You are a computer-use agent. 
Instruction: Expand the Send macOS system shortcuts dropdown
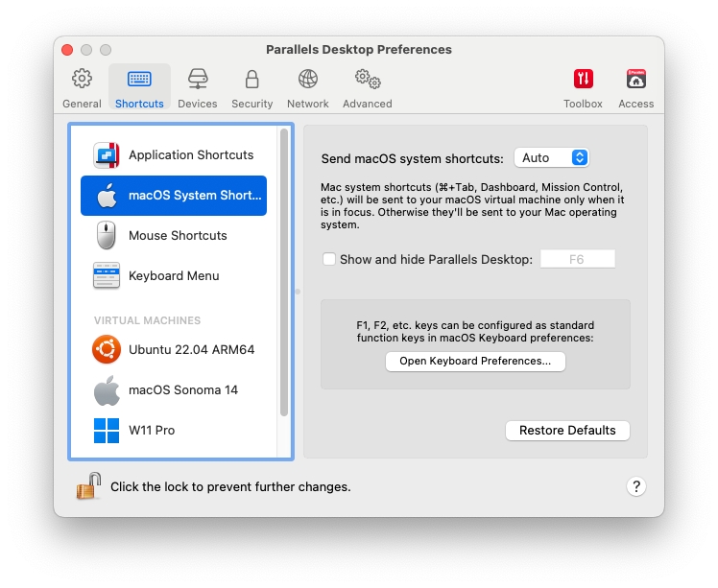[551, 158]
